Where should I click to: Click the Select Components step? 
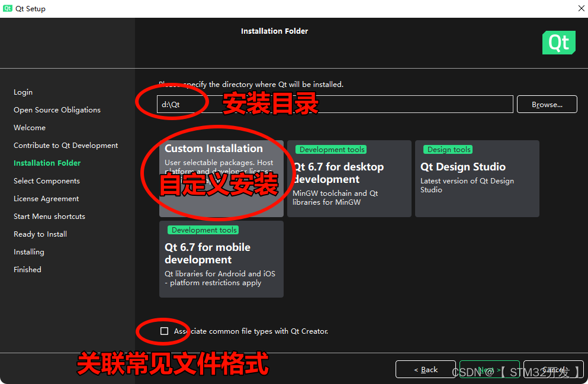coord(47,181)
